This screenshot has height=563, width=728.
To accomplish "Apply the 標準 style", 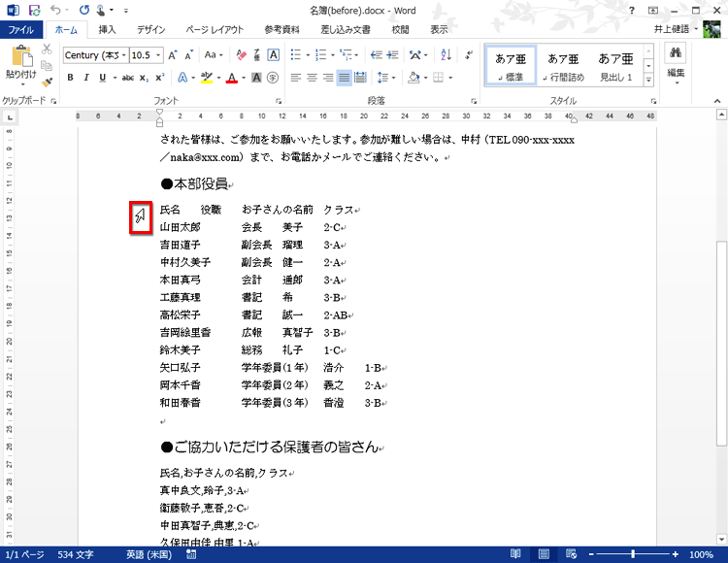I will tap(511, 66).
